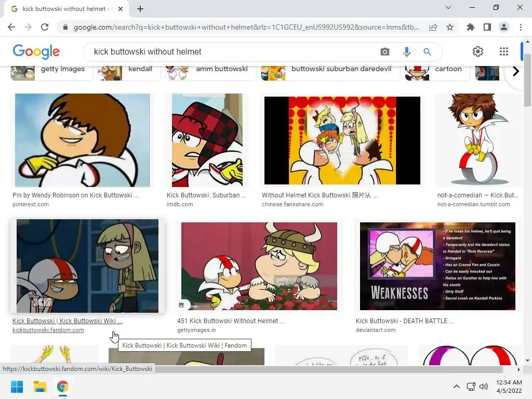Toggle Chrome side panel icon

pos(487,27)
